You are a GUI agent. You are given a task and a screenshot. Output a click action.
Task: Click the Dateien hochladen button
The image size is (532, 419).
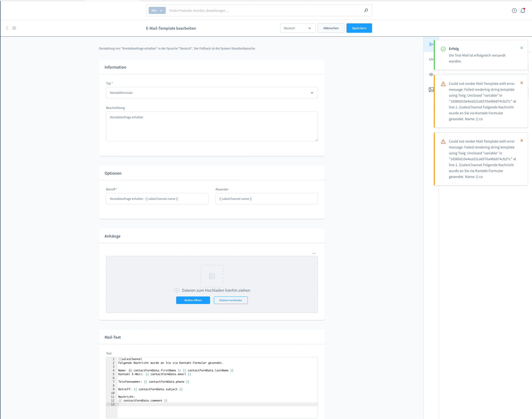[231, 300]
